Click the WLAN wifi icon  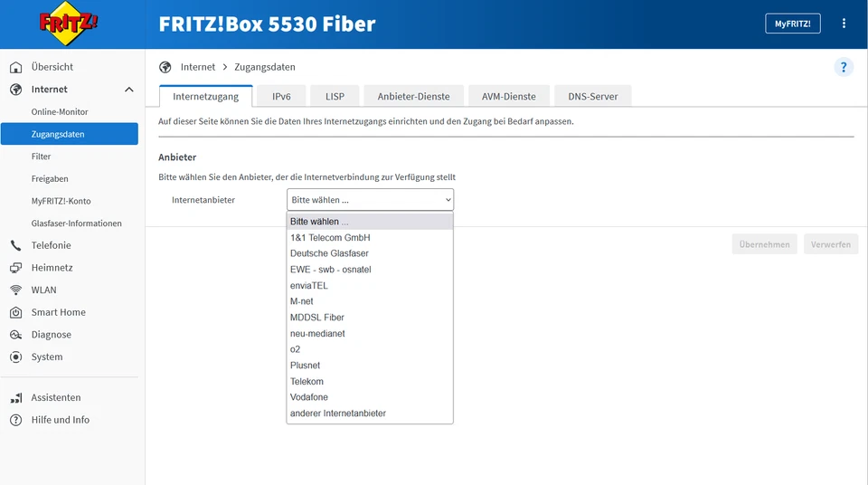(x=16, y=290)
